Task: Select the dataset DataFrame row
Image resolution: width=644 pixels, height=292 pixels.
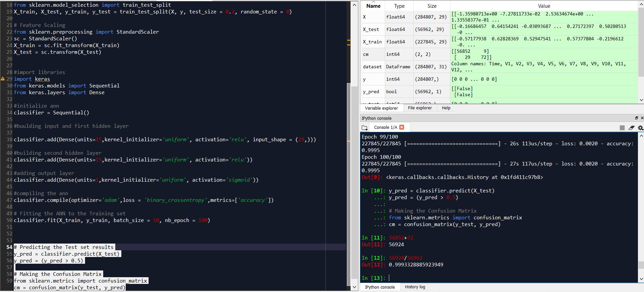Action: (499, 67)
